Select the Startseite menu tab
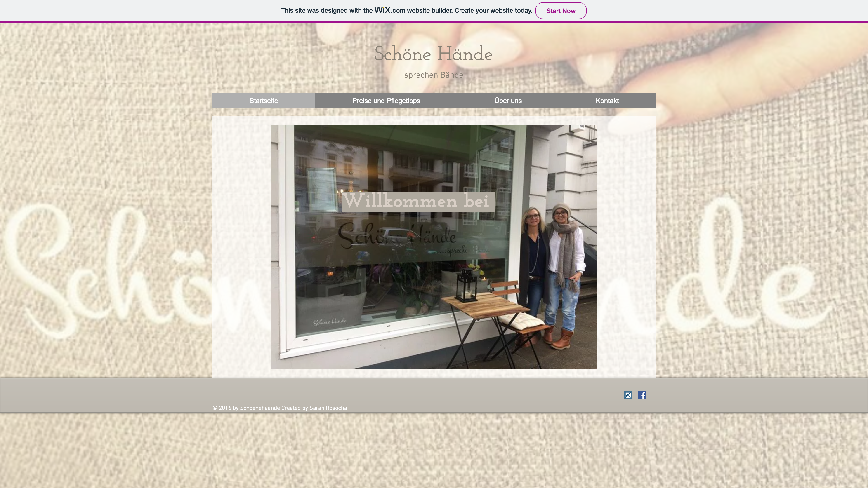The width and height of the screenshot is (868, 488). click(264, 101)
